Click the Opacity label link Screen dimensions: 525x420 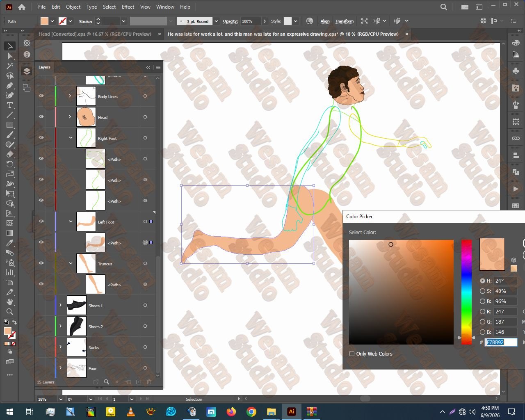[x=231, y=21]
